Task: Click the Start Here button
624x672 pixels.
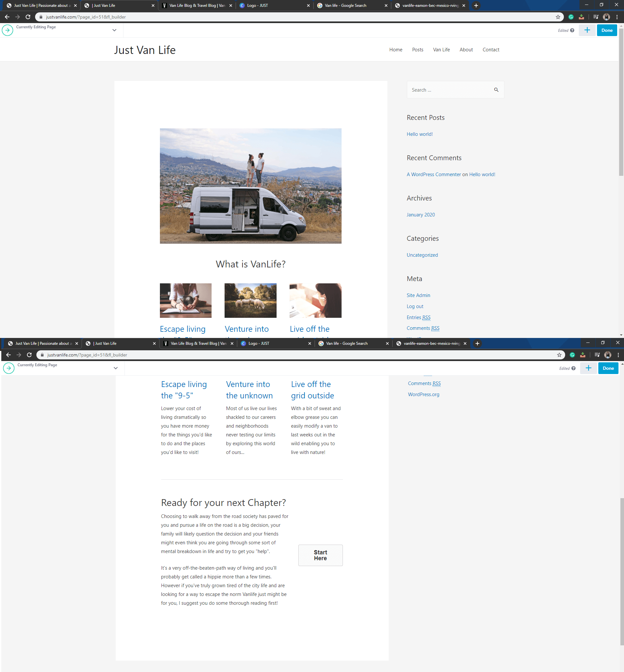Action: [320, 555]
